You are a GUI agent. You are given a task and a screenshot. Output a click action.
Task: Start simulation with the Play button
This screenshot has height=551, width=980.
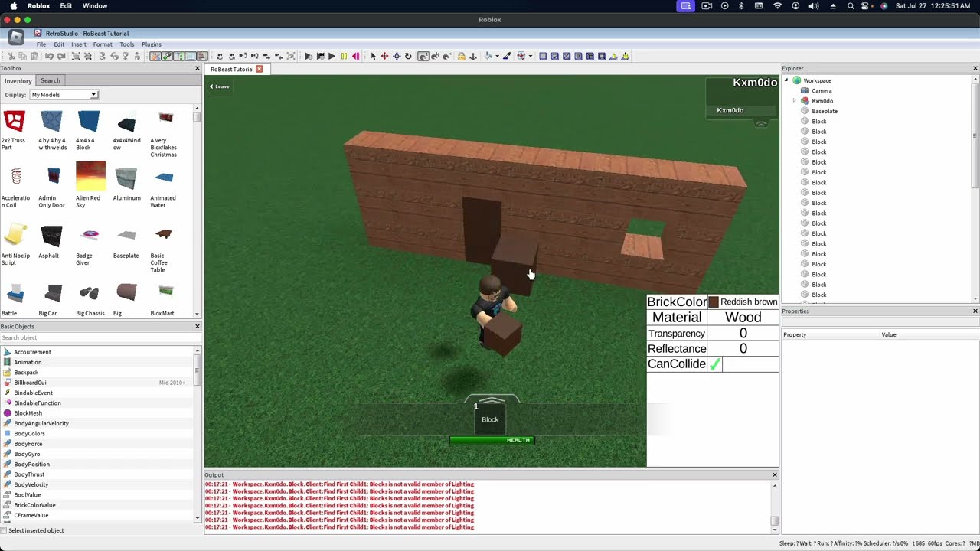(x=332, y=56)
